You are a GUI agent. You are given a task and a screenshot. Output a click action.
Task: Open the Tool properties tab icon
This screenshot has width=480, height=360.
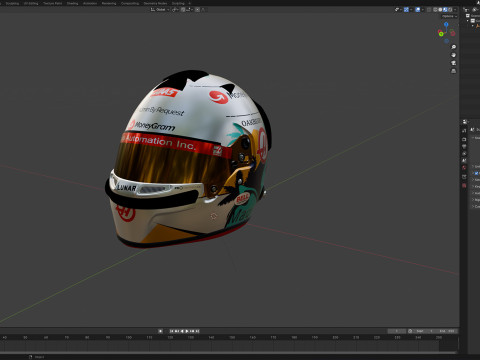[x=464, y=131]
